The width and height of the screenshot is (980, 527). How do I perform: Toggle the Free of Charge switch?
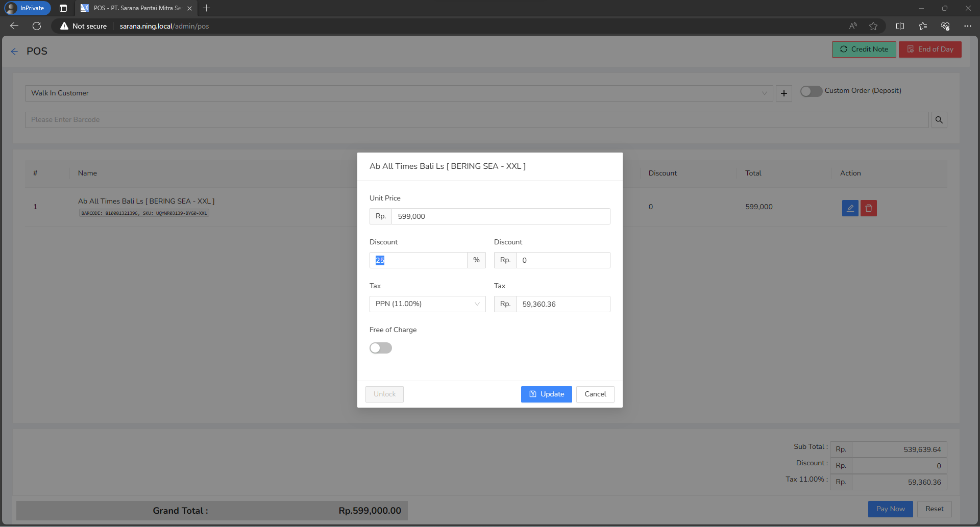381,348
